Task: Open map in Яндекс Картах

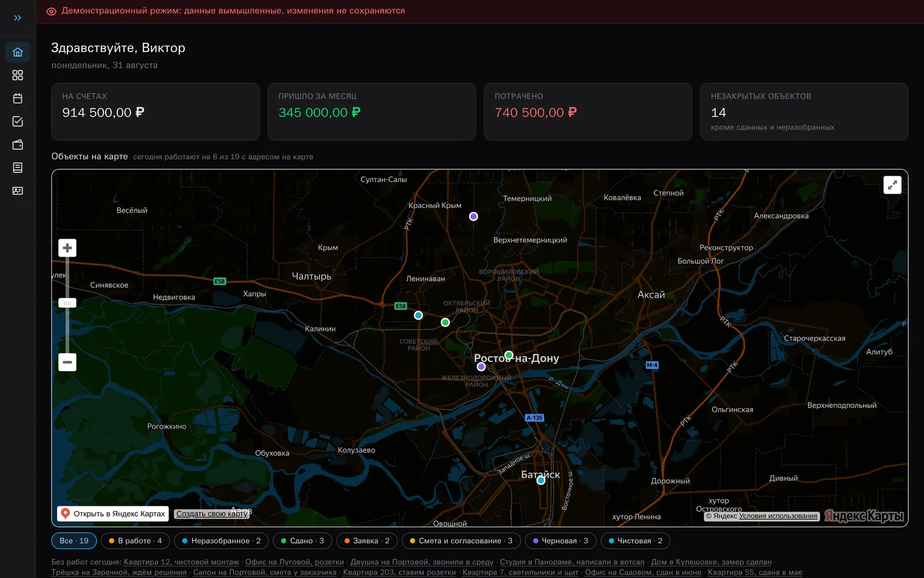Action: point(113,514)
